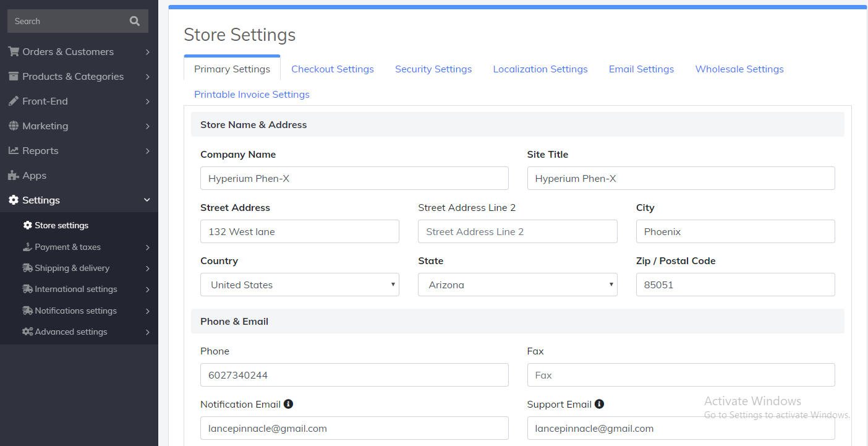Open Store settings in sidebar
The image size is (868, 446).
point(79,225)
